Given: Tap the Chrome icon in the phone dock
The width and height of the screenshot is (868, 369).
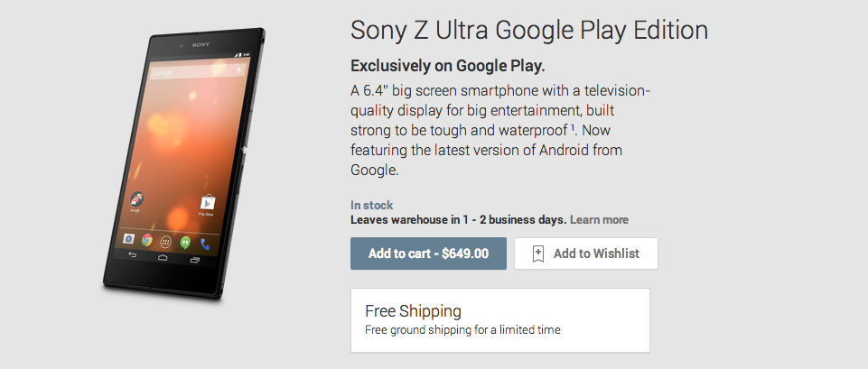Looking at the screenshot, I should pos(147,240).
